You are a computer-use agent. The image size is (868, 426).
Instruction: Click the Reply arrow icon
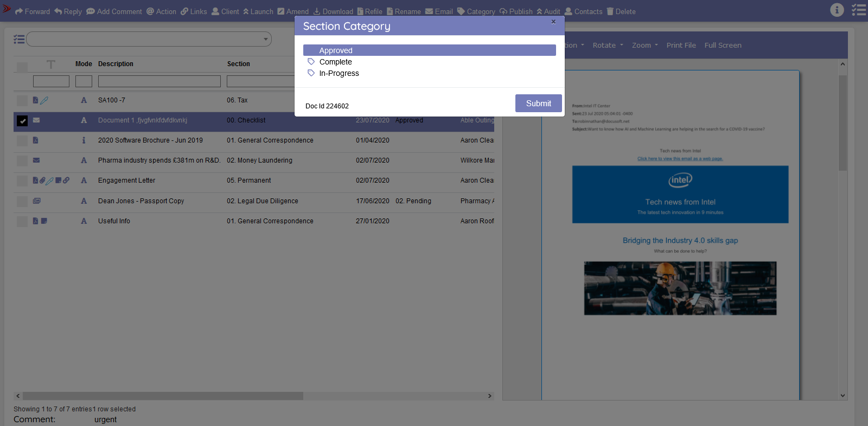[x=58, y=11]
